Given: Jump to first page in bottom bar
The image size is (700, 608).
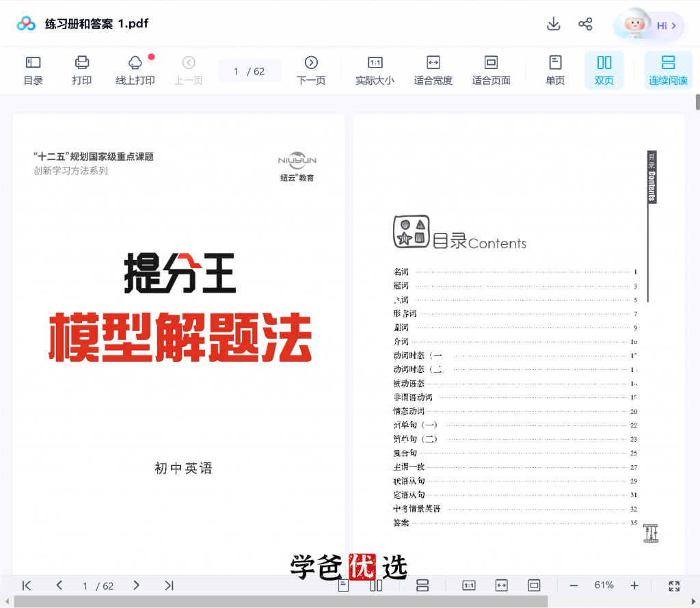Looking at the screenshot, I should pyautogui.click(x=27, y=585).
